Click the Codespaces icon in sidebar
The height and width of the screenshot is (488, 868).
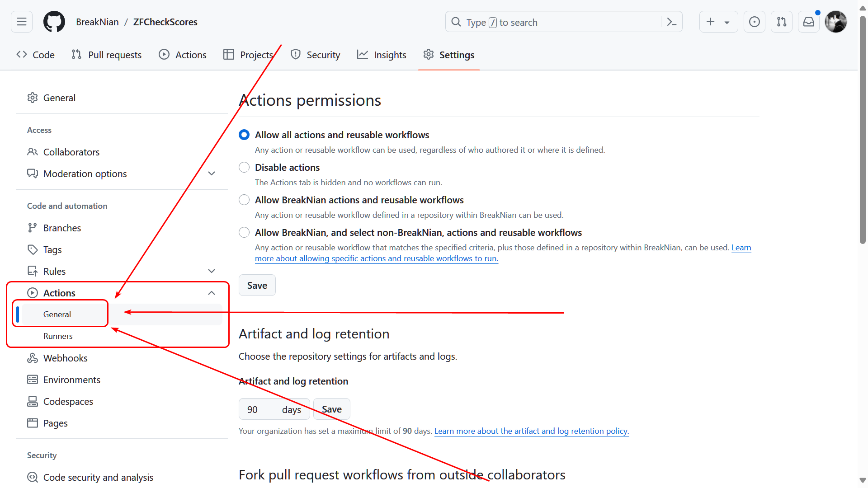[x=33, y=401]
